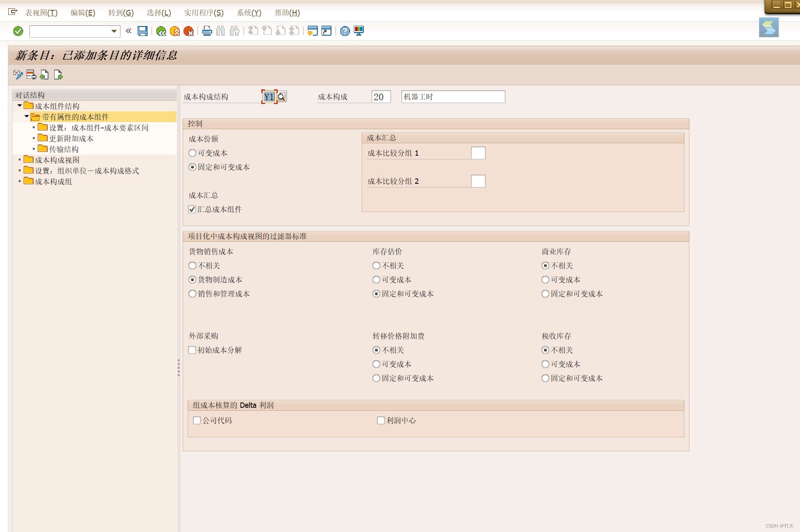Image resolution: width=800 pixels, height=532 pixels.
Task: Click the Delete entry icon
Action: 31,75
